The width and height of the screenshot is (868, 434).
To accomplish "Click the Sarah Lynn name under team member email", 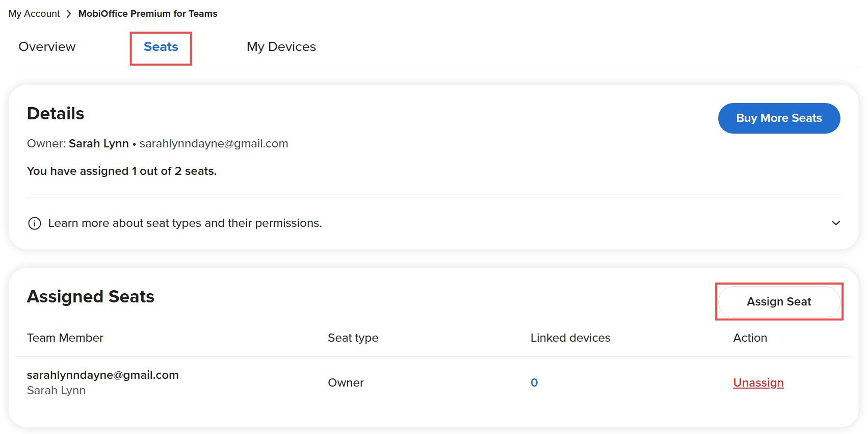I will 56,391.
